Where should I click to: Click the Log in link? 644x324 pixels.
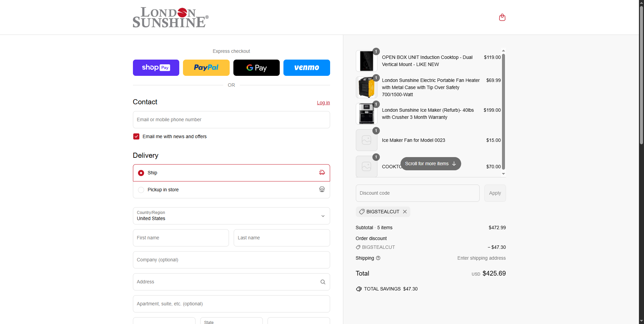323,103
